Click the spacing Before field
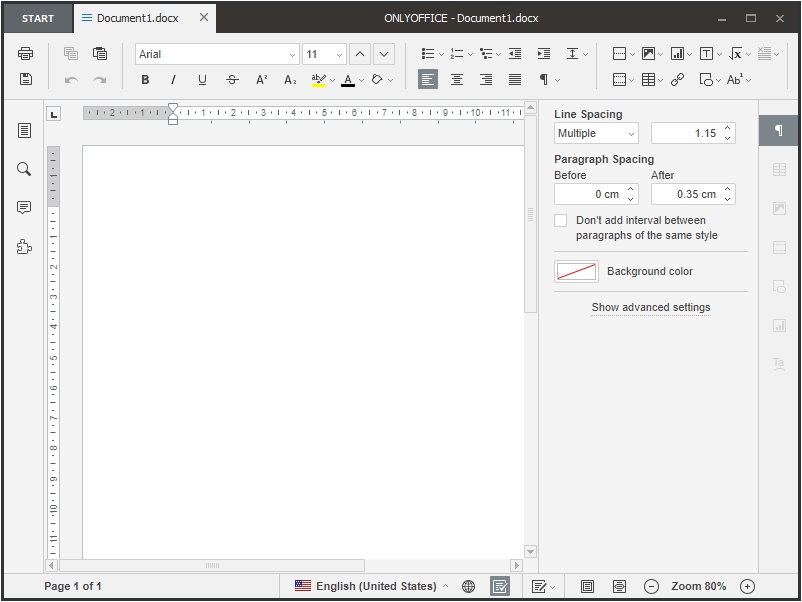Viewport: 802px width, 602px height. 590,194
